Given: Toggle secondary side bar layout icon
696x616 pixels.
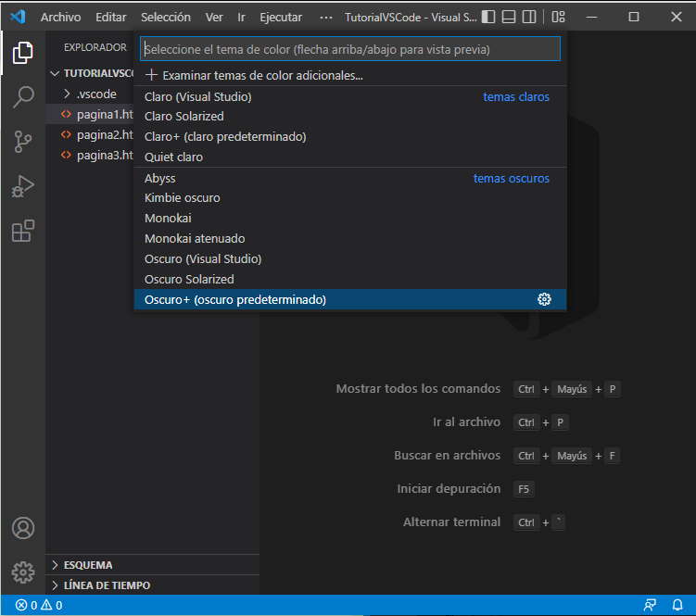Looking at the screenshot, I should (x=529, y=17).
